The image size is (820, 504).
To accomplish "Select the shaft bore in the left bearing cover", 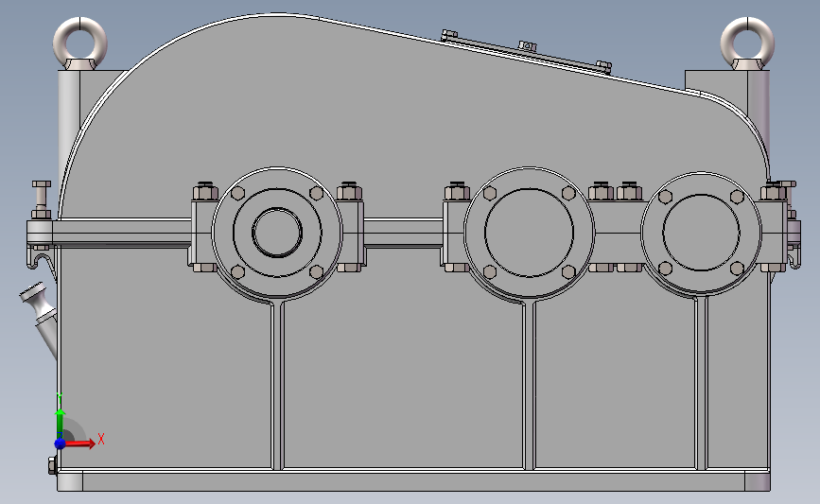I will [277, 232].
